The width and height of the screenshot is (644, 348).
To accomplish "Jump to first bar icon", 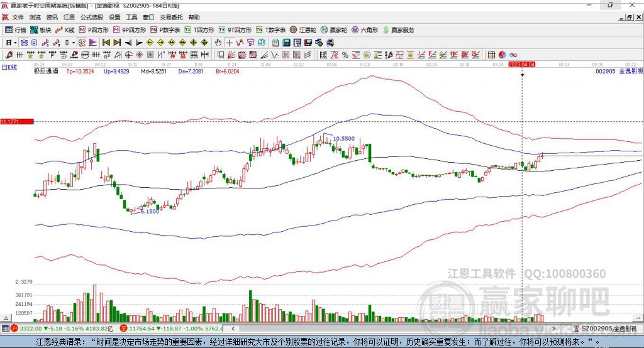I will pyautogui.click(x=106, y=43).
